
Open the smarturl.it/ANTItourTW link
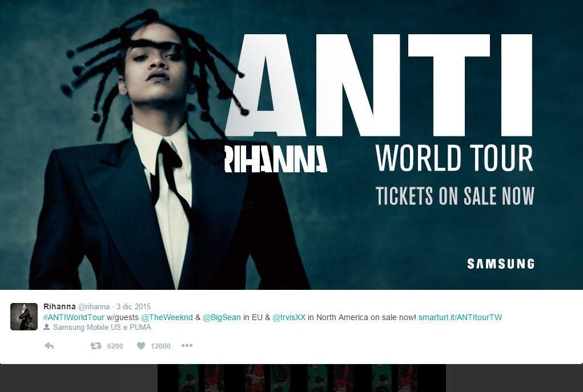point(460,317)
